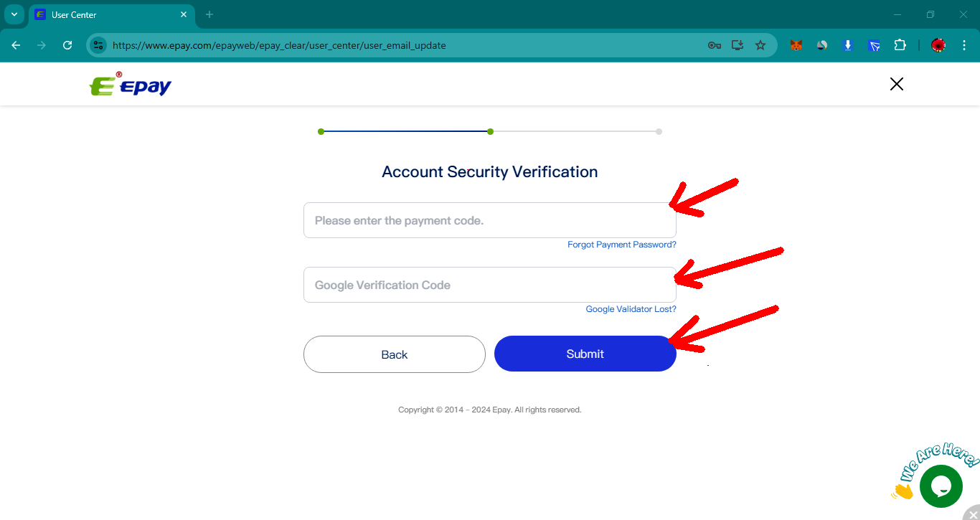
Task: Open the blue download arrow extension
Action: point(848,45)
